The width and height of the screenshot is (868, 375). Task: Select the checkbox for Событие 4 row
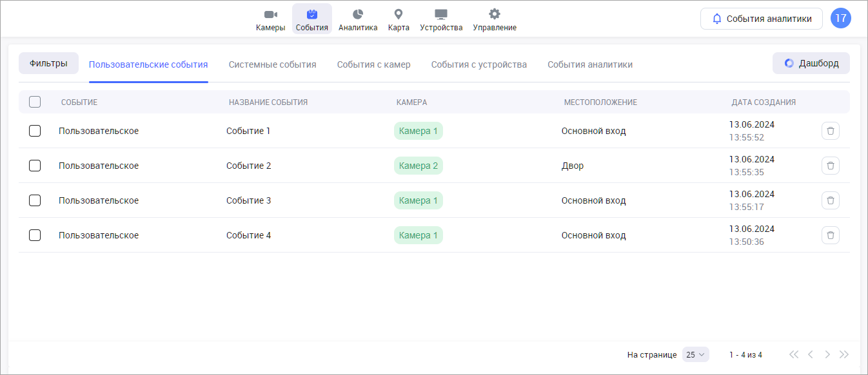pyautogui.click(x=35, y=235)
